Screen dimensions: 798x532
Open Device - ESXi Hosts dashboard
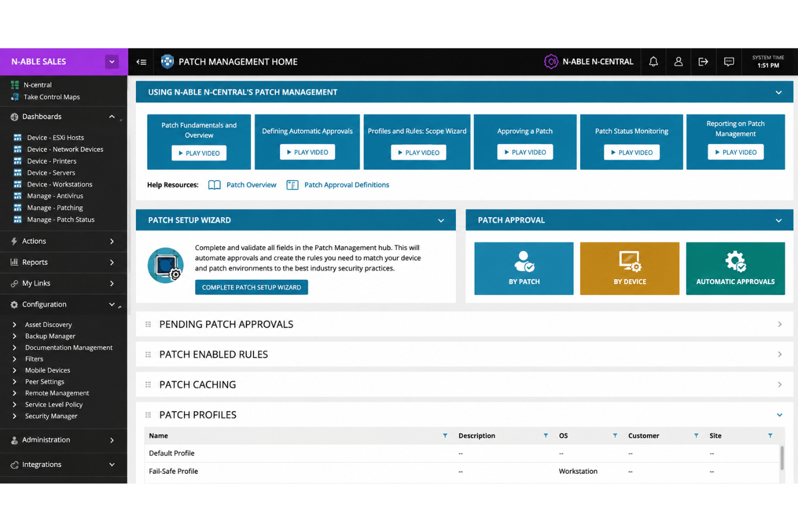click(55, 137)
